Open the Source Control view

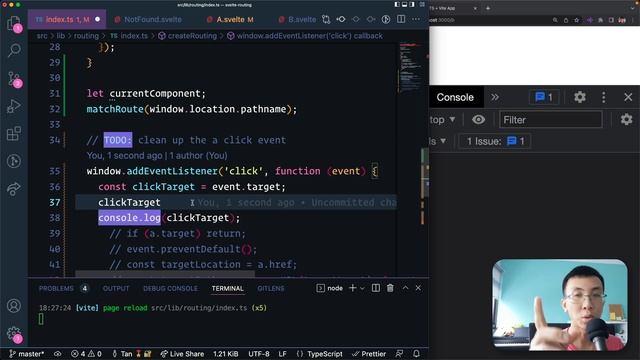14,79
